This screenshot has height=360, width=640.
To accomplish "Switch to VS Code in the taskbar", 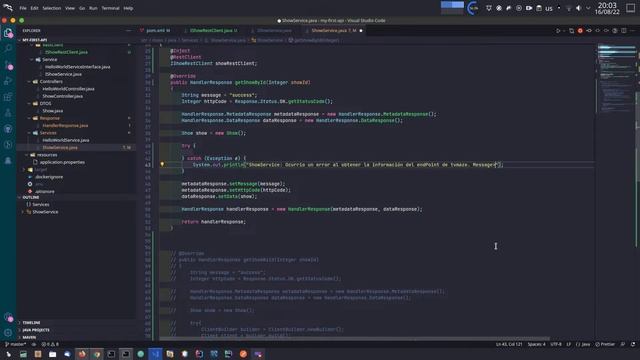I will click(155, 354).
